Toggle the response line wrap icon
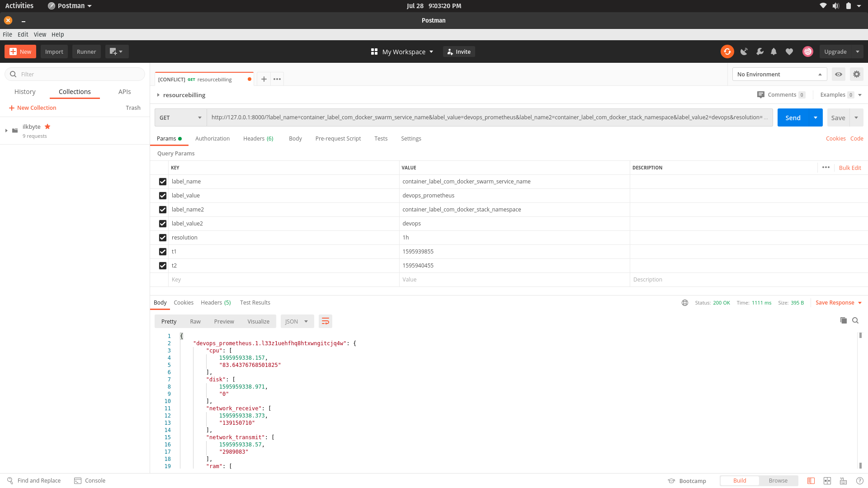The image size is (868, 488). pyautogui.click(x=325, y=321)
